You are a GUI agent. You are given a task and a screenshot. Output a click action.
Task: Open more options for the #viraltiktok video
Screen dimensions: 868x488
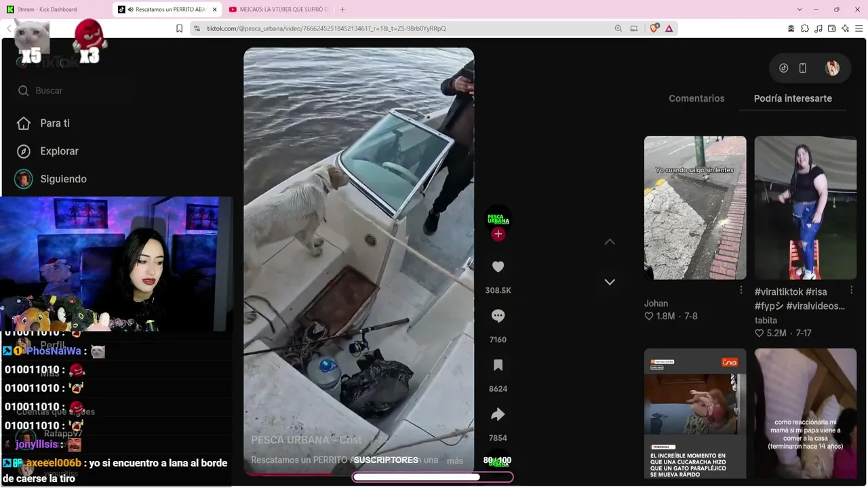[852, 290]
